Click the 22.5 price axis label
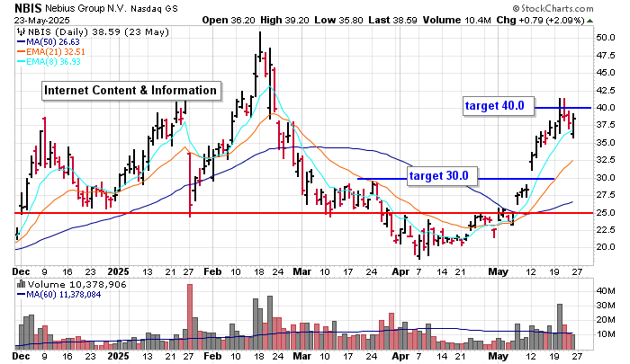 606,230
